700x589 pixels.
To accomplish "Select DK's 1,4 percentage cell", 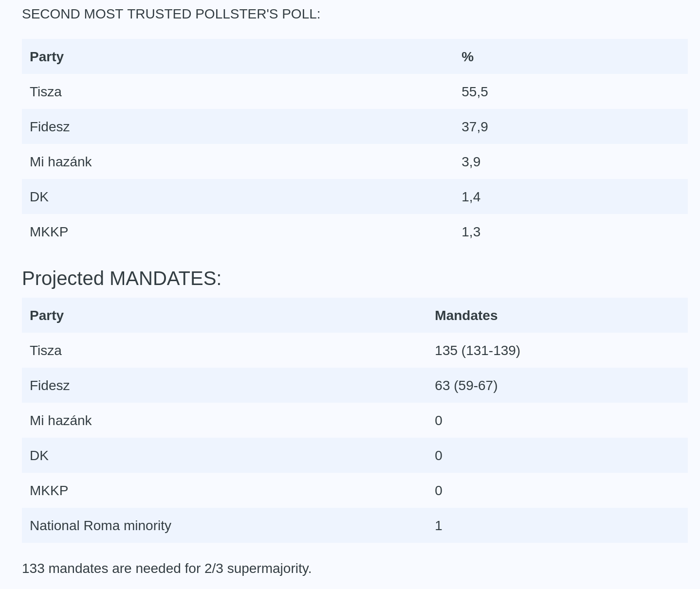I will point(471,197).
